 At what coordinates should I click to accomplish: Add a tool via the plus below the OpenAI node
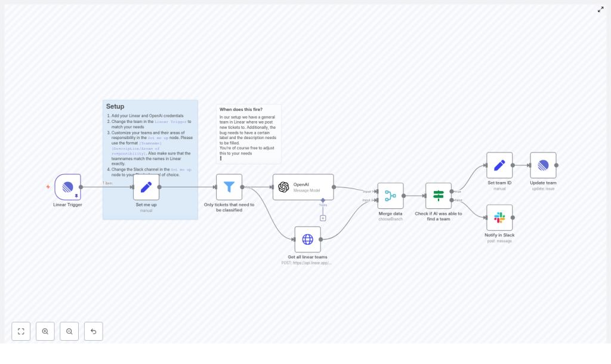point(323,218)
